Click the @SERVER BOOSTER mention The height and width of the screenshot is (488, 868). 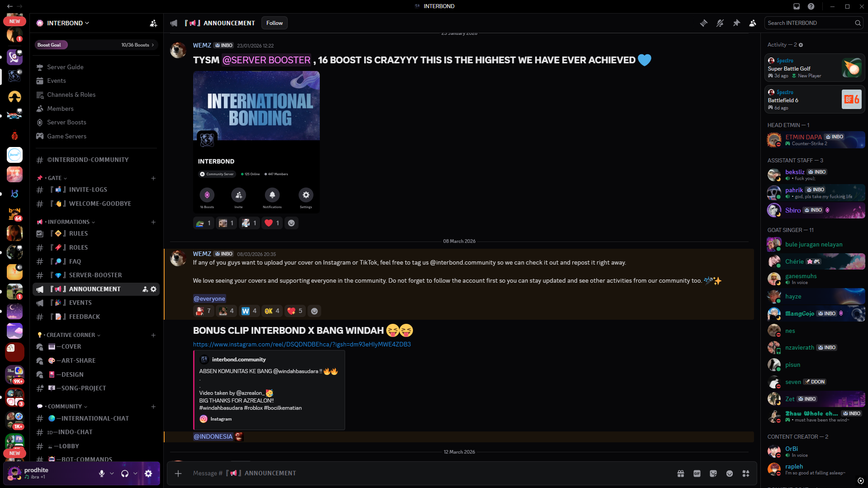click(266, 60)
